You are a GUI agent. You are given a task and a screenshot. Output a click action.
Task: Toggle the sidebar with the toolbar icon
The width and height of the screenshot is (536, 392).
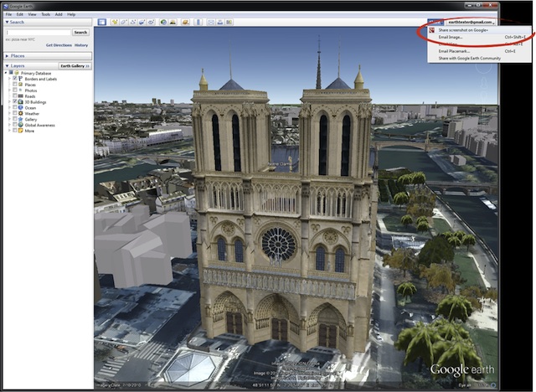click(102, 22)
